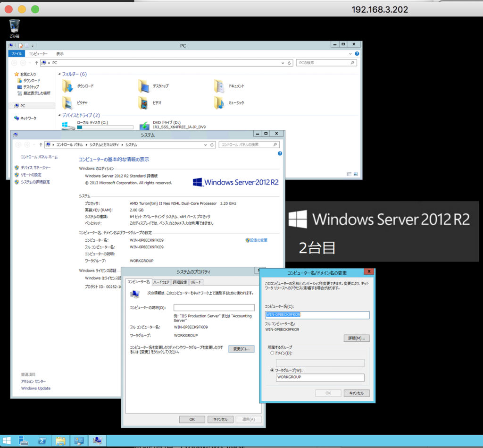Open the Downloads folder icon in PC window
483x448 pixels.
pos(68,86)
